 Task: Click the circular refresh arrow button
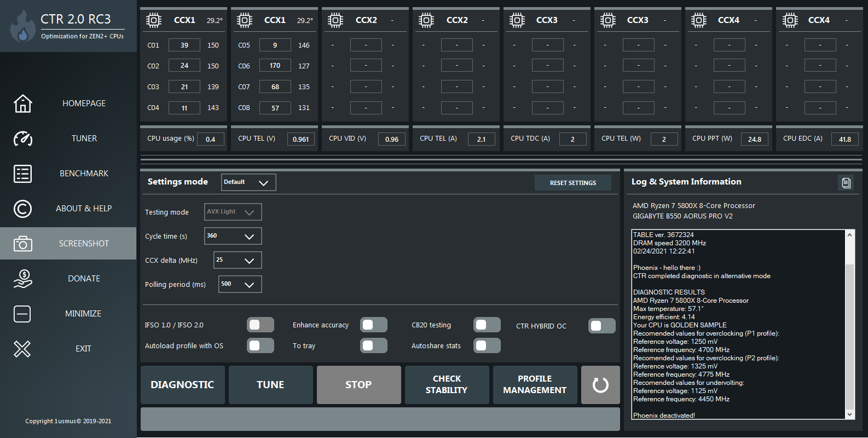point(600,385)
